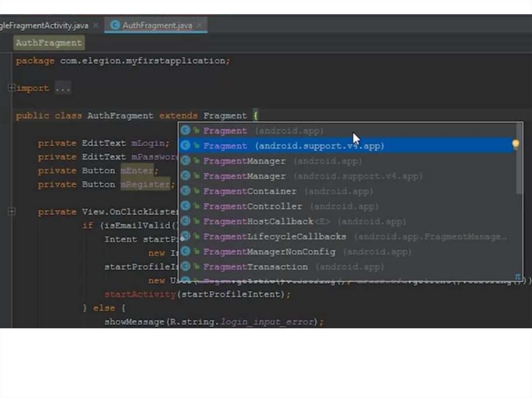Screen dimensions: 532x398
Task: Choose the Fragment (android.app) suggestion
Action: click(263, 131)
